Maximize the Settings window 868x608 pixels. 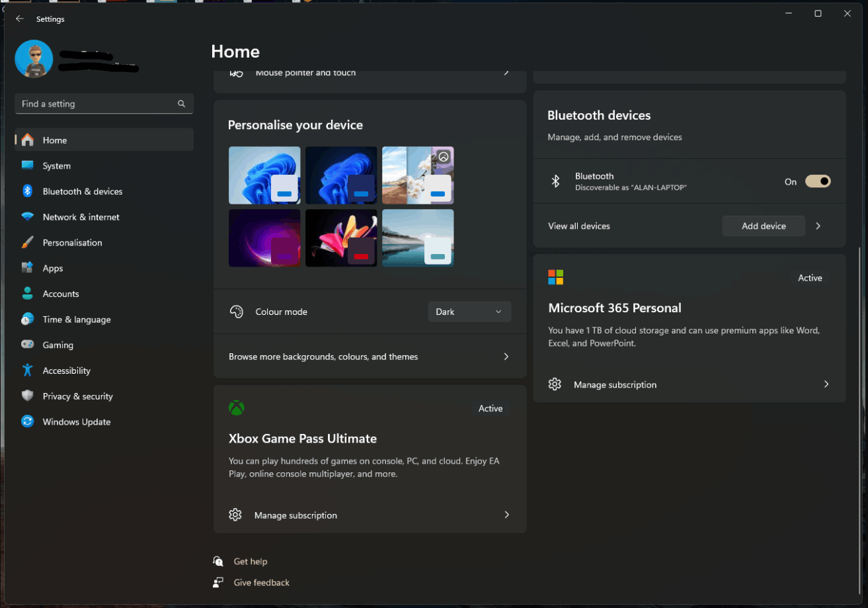tap(818, 13)
